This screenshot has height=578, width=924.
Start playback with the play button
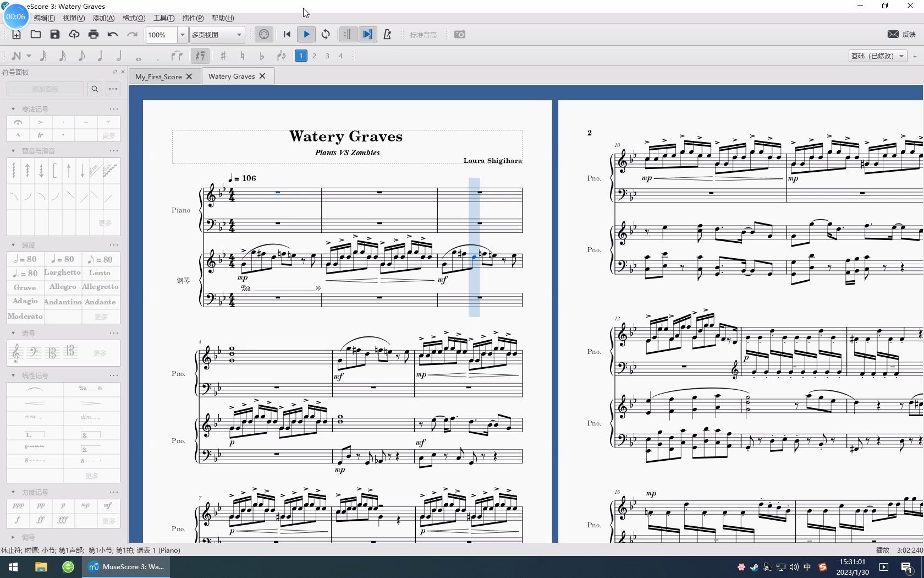[x=306, y=35]
